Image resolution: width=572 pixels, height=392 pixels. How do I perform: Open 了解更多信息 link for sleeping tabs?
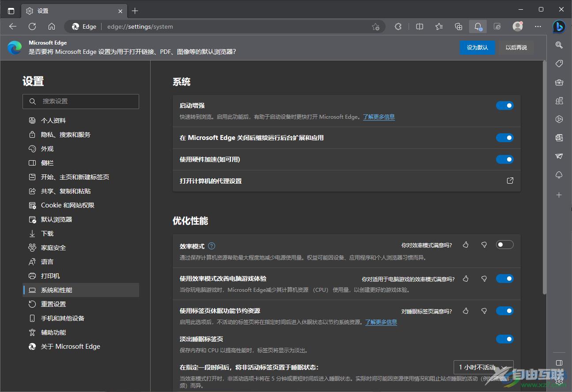point(381,322)
